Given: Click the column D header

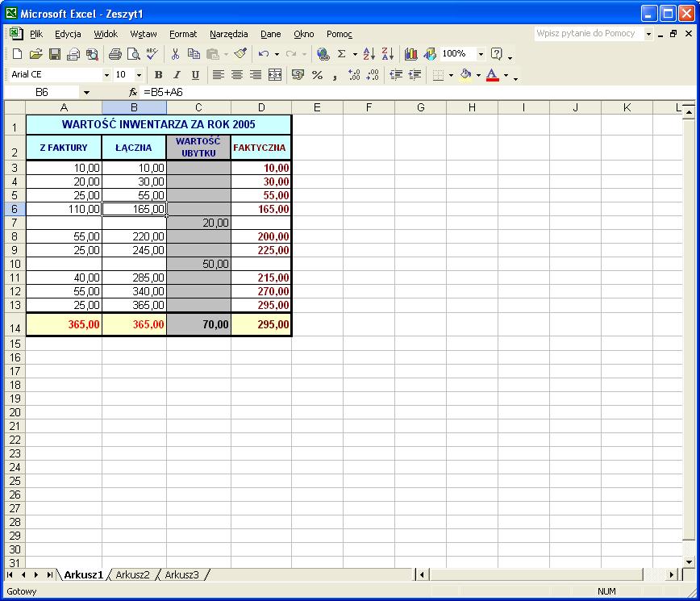Looking at the screenshot, I should click(261, 107).
